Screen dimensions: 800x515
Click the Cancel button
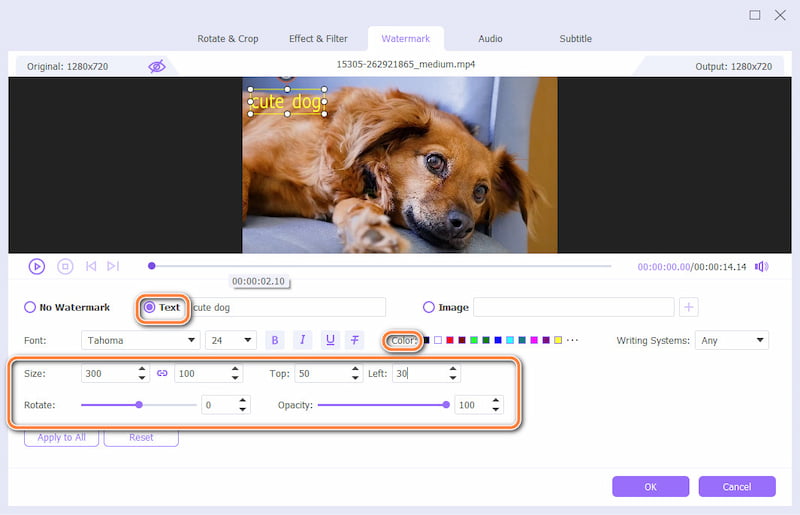737,486
